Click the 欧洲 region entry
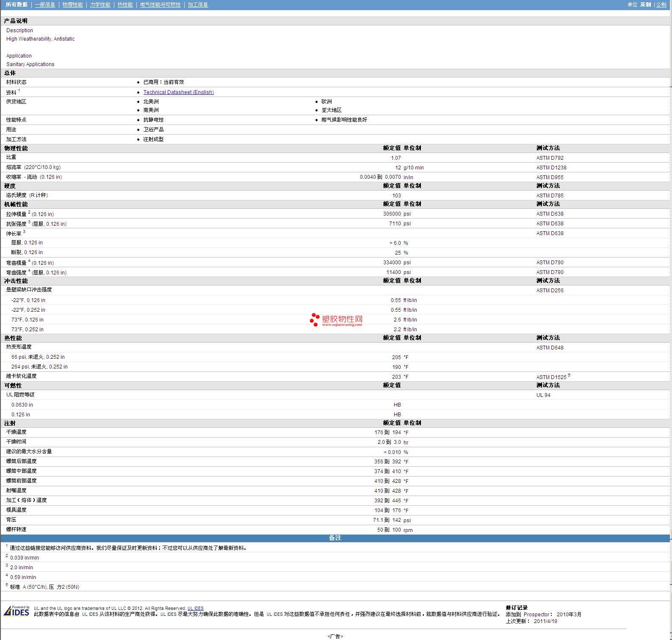The height and width of the screenshot is (640, 672). (326, 102)
